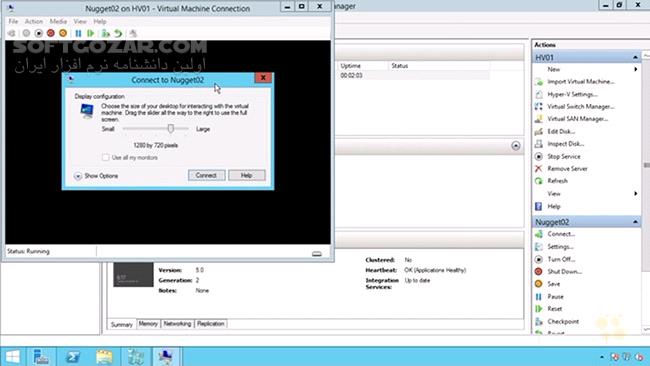Choose Inspect Disk in Actions pane
This screenshot has width=650, height=366.
point(565,144)
